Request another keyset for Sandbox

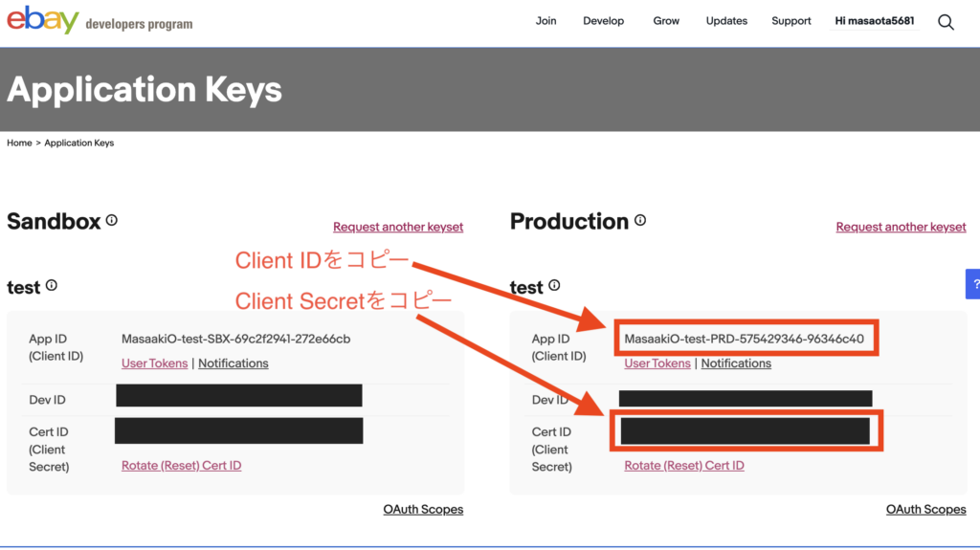point(398,227)
